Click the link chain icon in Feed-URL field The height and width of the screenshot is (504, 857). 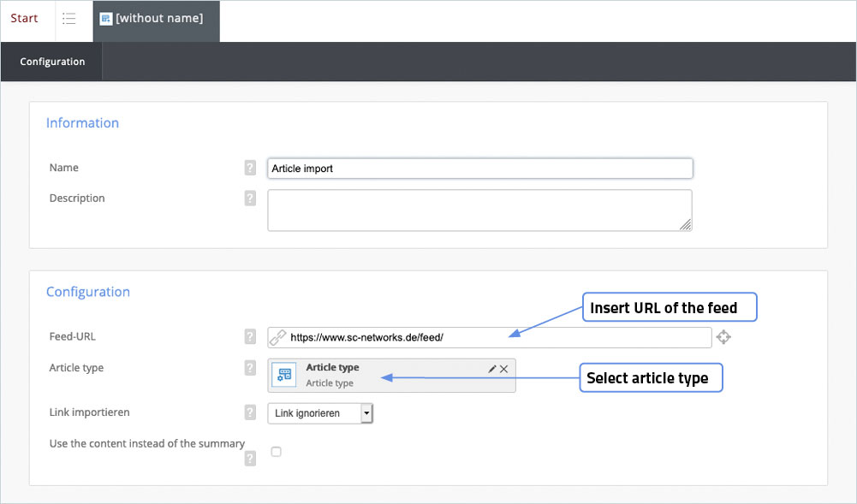277,337
